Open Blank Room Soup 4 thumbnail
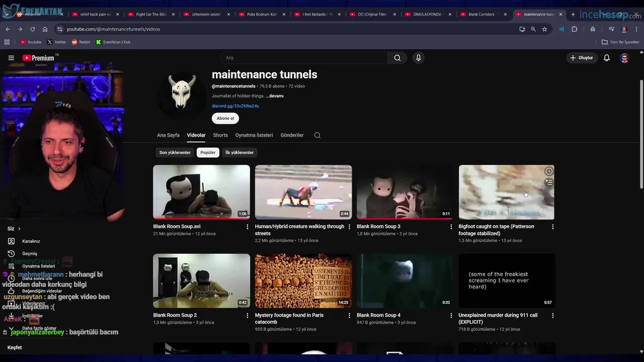The image size is (644, 362). point(405,281)
